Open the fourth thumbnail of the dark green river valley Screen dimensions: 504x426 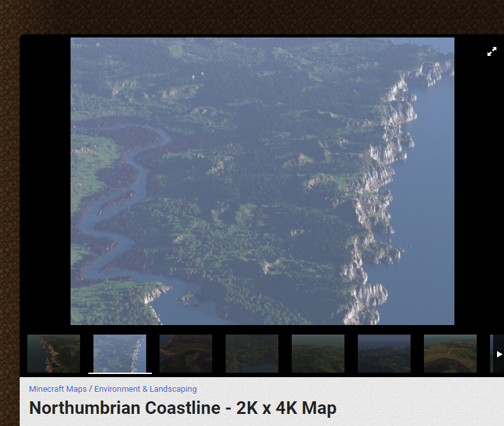pyautogui.click(x=252, y=354)
